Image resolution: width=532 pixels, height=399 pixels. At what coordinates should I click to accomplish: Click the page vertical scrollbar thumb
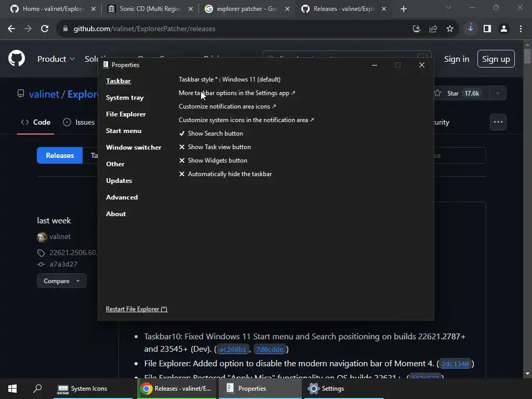(x=527, y=56)
